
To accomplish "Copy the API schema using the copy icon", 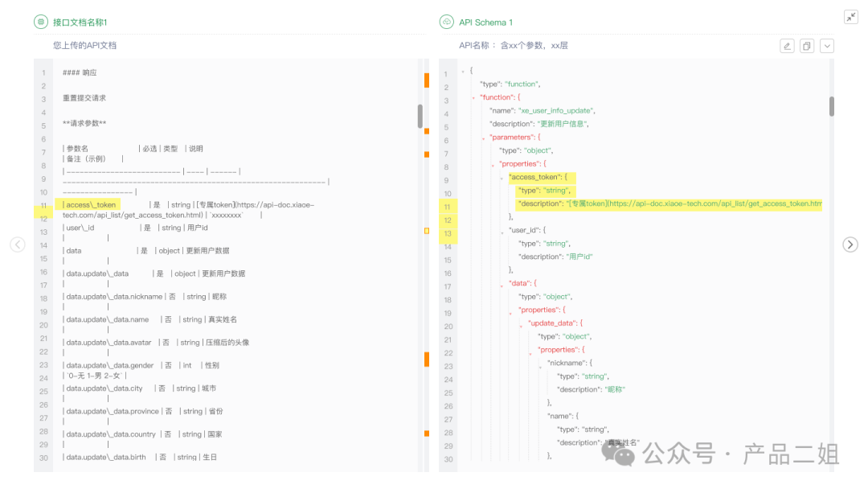I will point(807,46).
